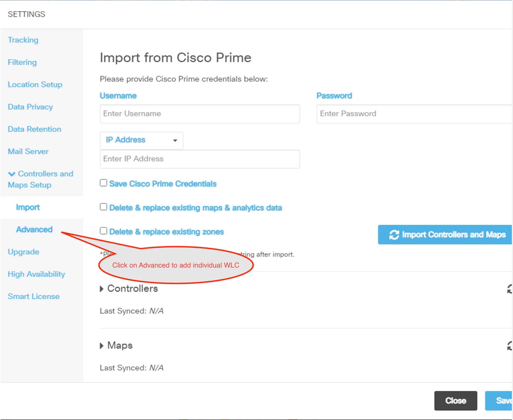Expand the Maps section triangle

(102, 346)
